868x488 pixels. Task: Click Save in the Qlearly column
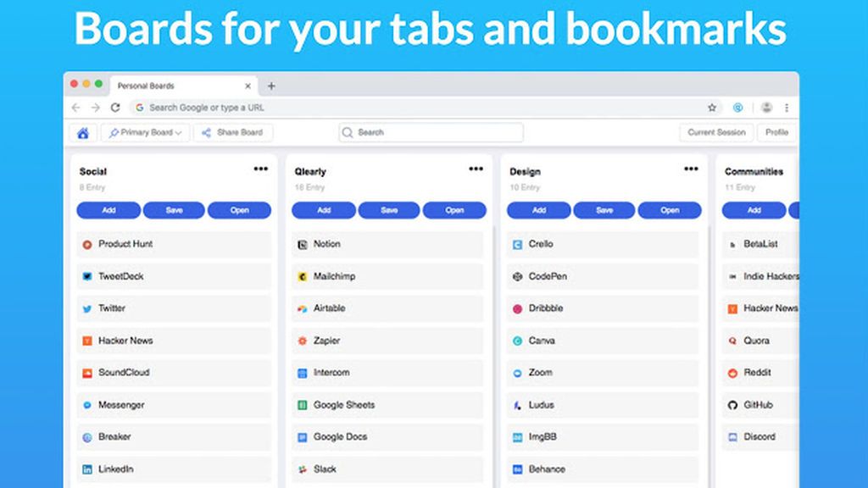point(389,210)
